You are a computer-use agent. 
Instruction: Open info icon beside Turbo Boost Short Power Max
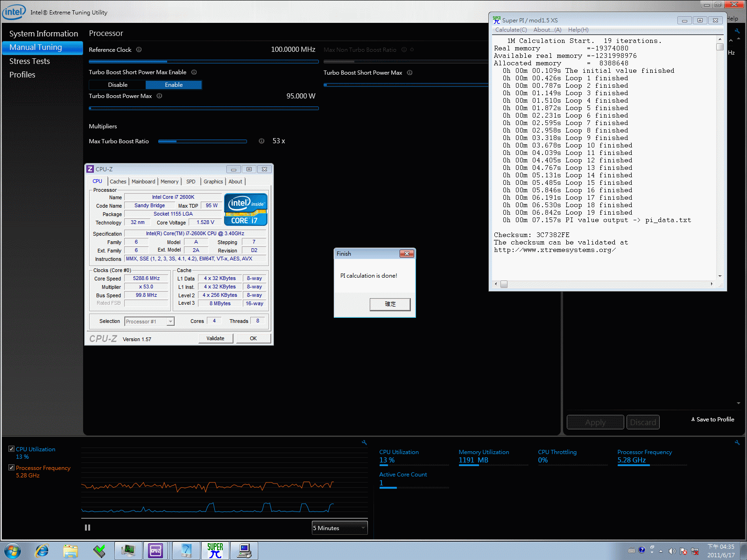click(409, 72)
